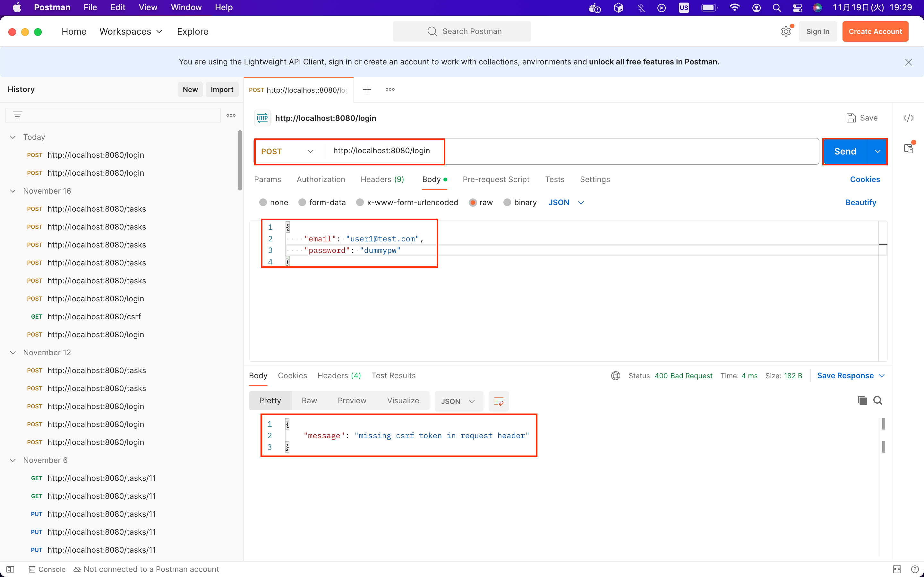Copy response using the copy icon

pyautogui.click(x=862, y=400)
